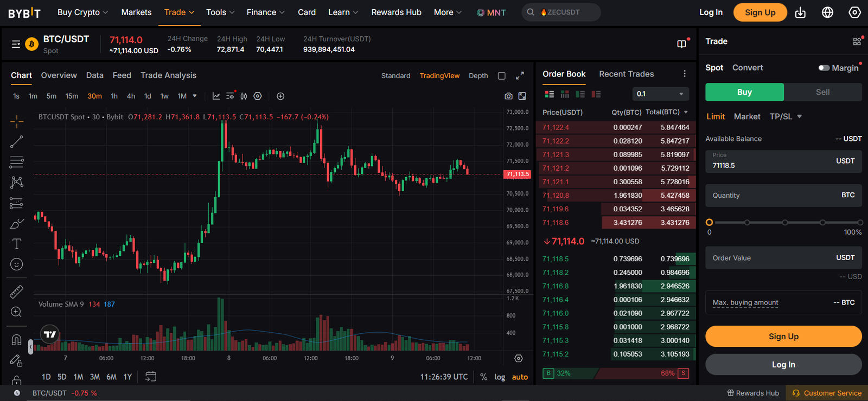Open Customer Service link
The image size is (868, 401).
pyautogui.click(x=827, y=393)
